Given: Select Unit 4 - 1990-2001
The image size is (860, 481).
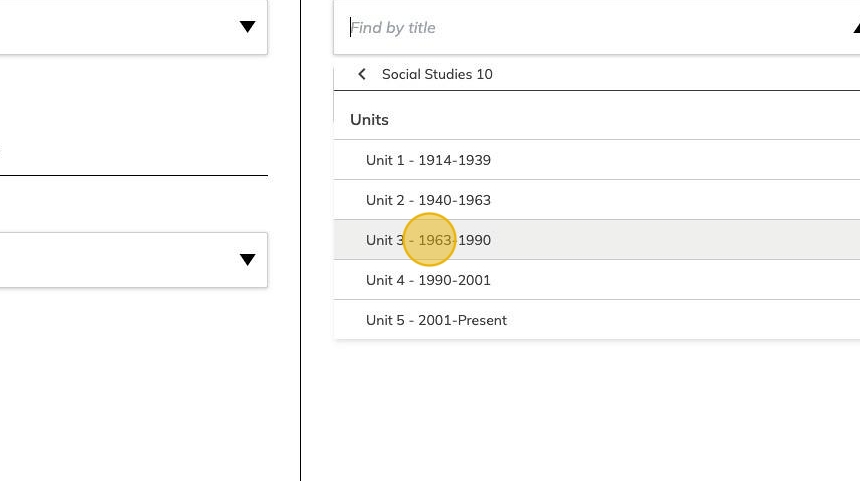Looking at the screenshot, I should [428, 280].
